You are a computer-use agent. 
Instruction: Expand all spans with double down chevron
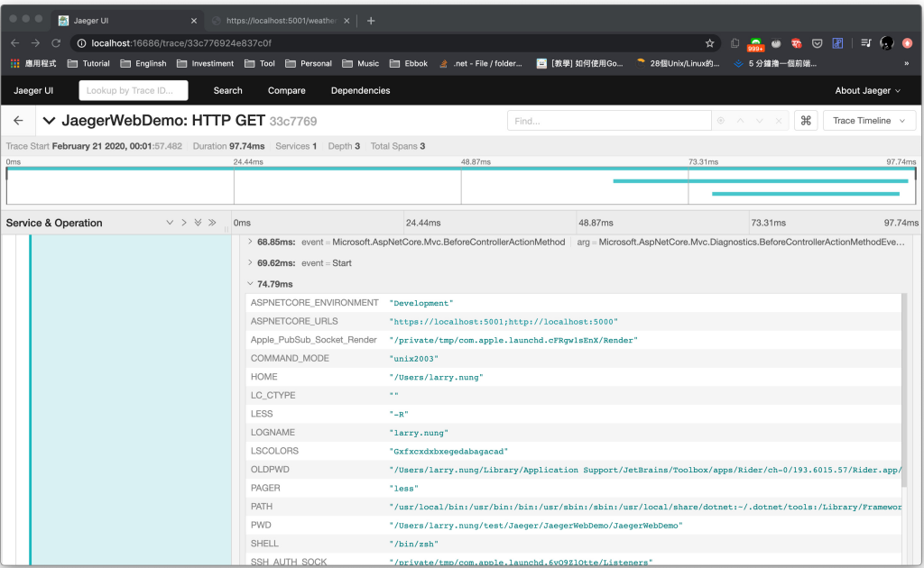[198, 223]
